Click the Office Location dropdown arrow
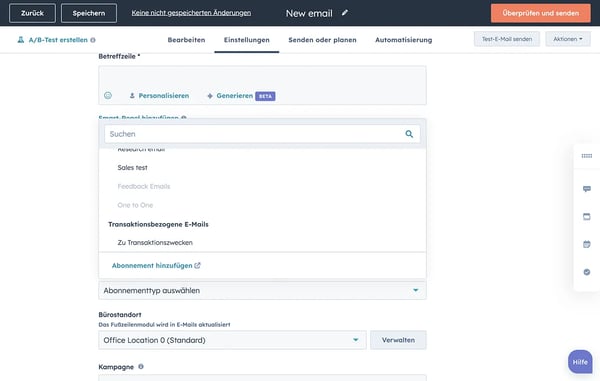The height and width of the screenshot is (381, 600). coord(355,340)
